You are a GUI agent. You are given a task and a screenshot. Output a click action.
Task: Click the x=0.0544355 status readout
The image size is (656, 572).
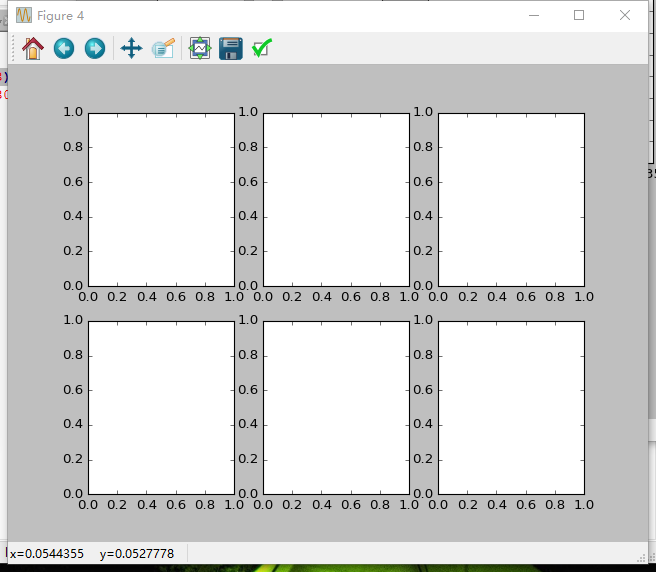47,554
